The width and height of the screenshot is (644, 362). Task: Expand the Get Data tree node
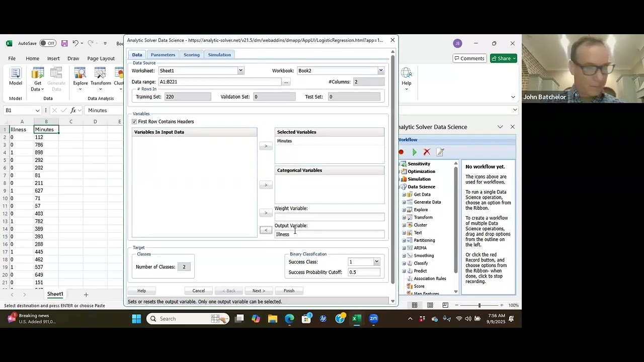coord(404,195)
